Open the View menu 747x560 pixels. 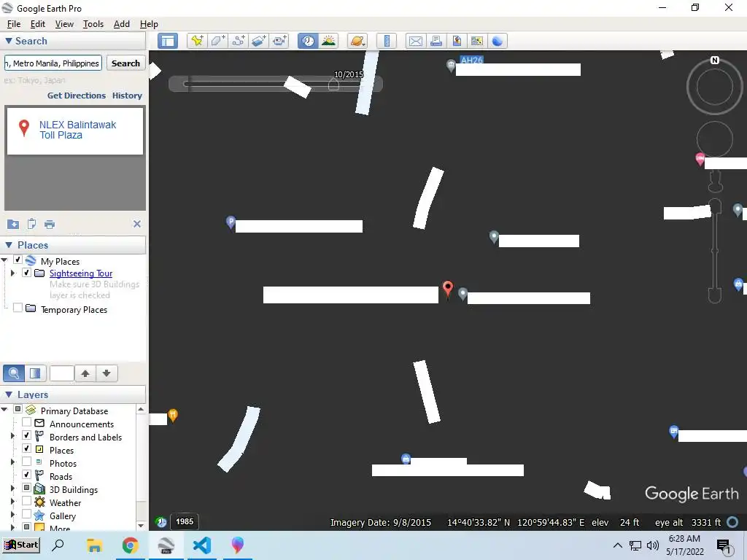point(64,24)
